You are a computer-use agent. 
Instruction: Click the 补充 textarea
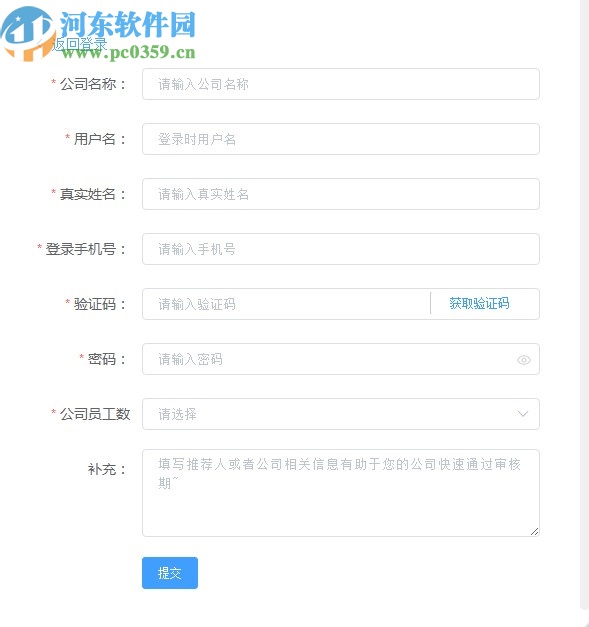(341, 493)
